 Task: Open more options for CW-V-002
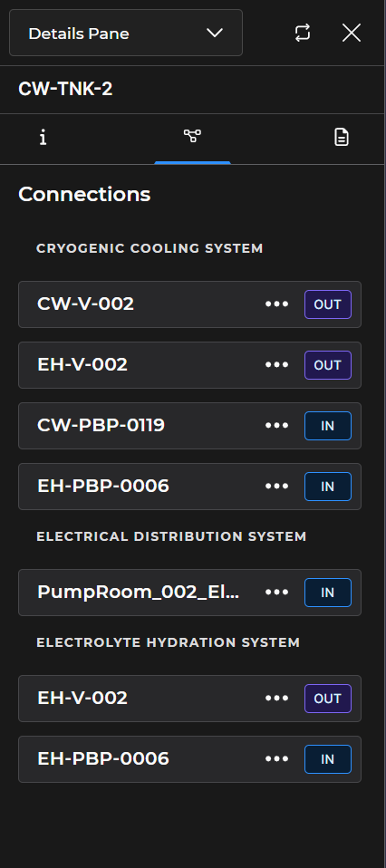(x=277, y=304)
